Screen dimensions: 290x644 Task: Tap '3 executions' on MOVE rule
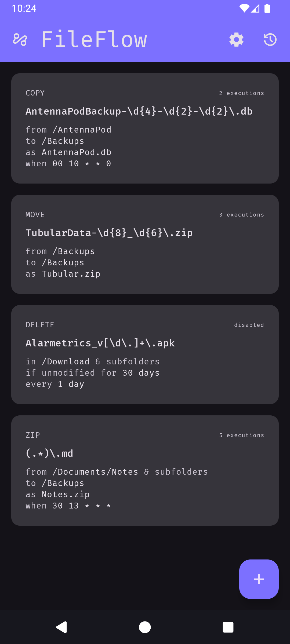point(241,215)
